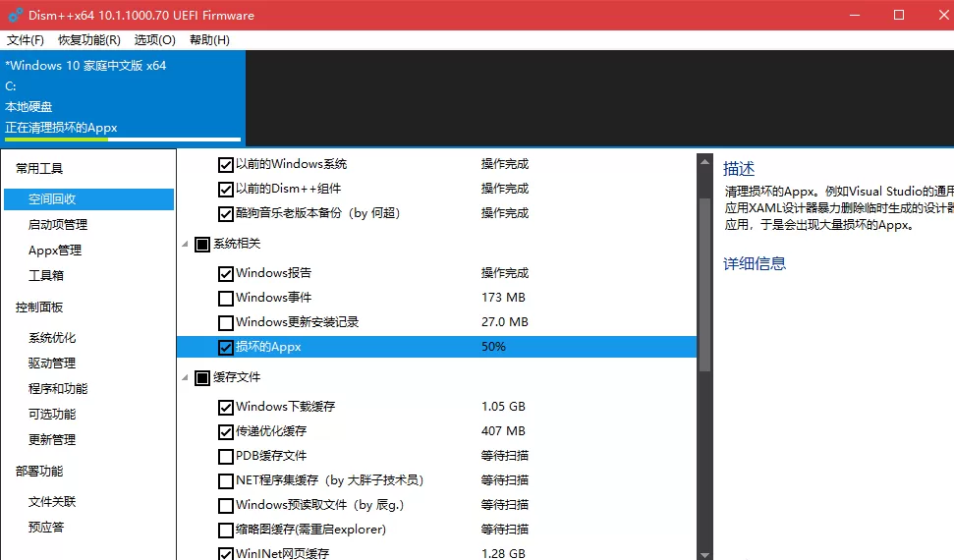Open 更新管理 in the sidebar
This screenshot has height=560, width=954.
click(52, 440)
